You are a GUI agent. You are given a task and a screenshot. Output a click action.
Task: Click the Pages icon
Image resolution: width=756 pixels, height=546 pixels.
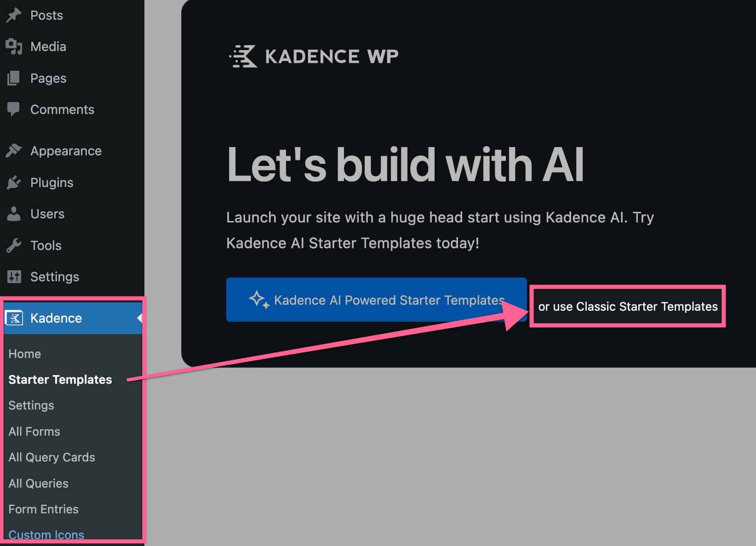14,77
